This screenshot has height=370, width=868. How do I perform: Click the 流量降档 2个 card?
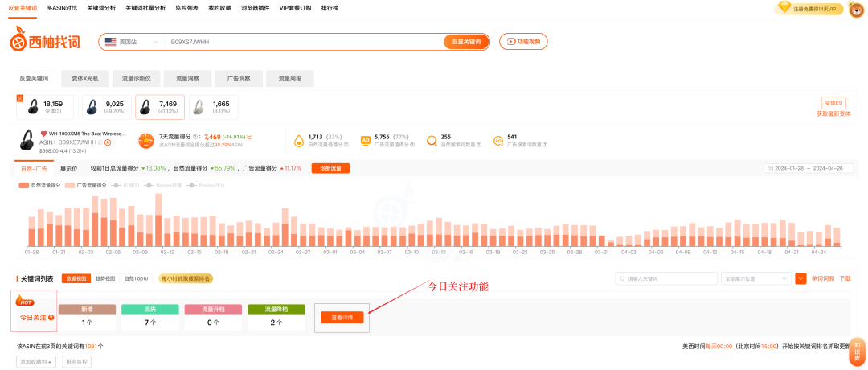(x=276, y=318)
